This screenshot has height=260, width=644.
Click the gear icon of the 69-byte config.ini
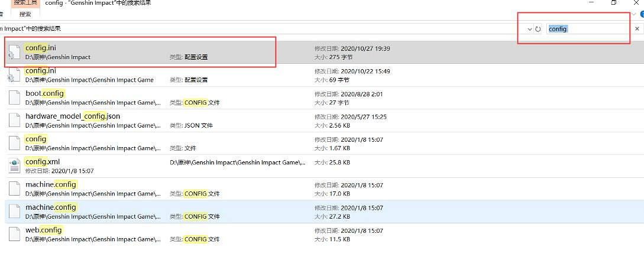coord(13,75)
